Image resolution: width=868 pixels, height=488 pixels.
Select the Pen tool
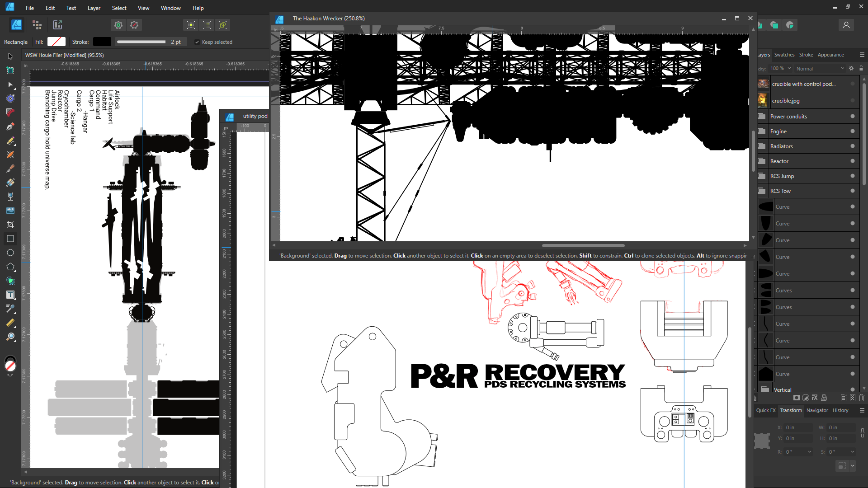[10, 127]
